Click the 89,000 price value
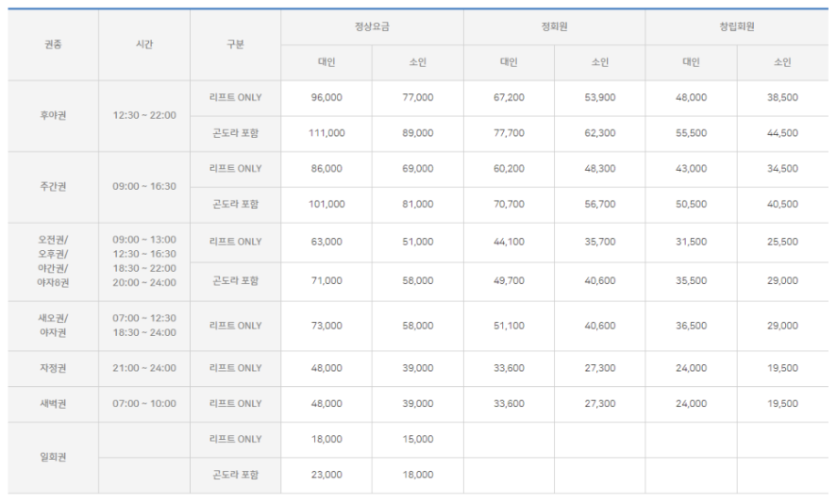Screen dimensions: 837x504 pos(417,133)
